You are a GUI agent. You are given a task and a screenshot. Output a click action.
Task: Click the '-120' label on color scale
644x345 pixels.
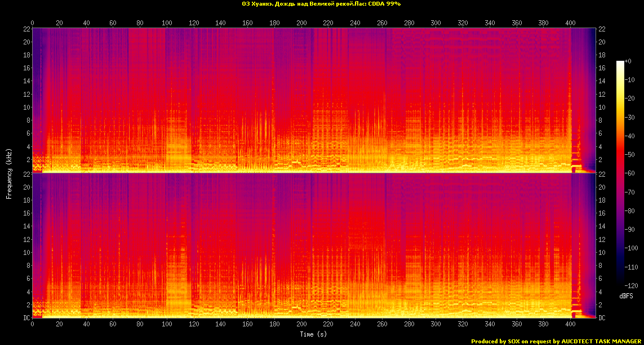coord(633,285)
